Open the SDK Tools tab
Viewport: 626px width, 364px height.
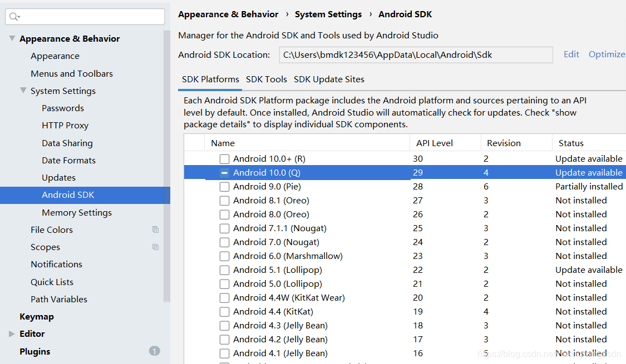click(267, 79)
